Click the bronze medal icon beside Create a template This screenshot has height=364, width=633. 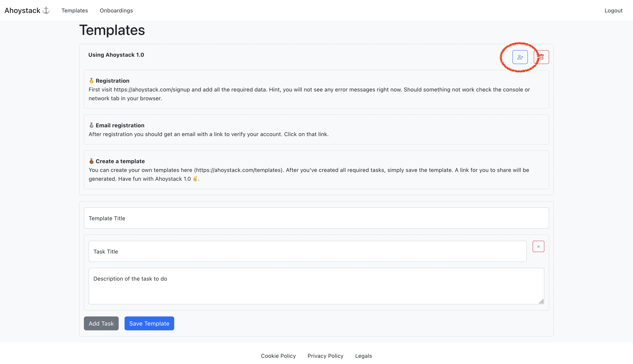[91, 161]
